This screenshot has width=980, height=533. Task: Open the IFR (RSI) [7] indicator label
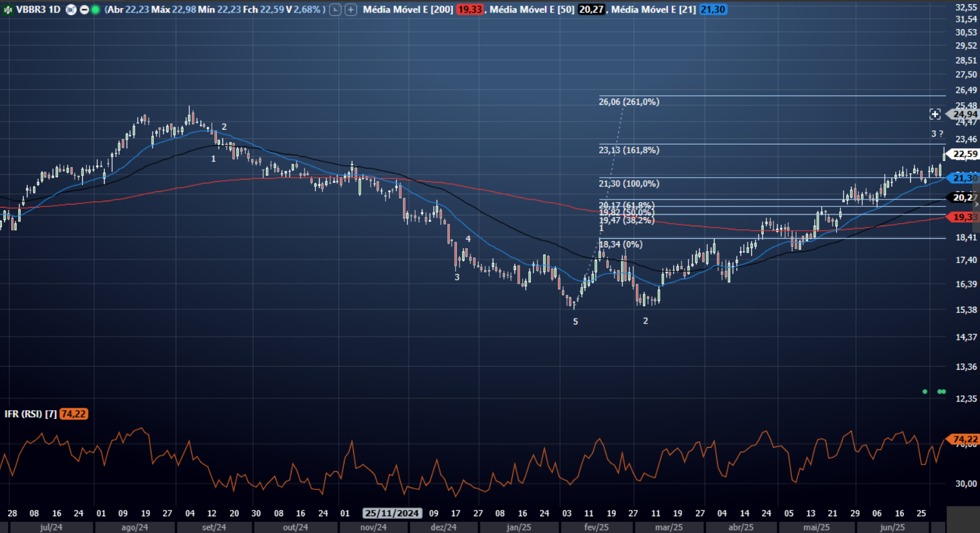tap(31, 414)
